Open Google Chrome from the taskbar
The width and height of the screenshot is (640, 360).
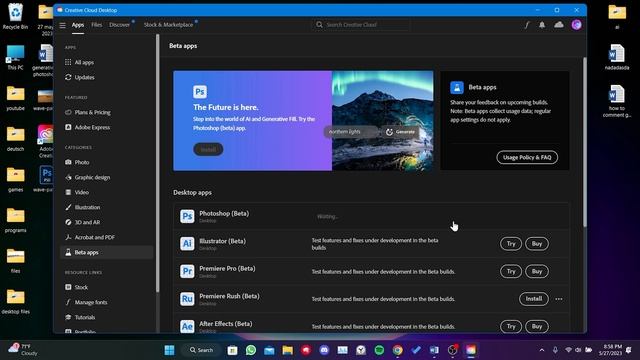tap(398, 350)
